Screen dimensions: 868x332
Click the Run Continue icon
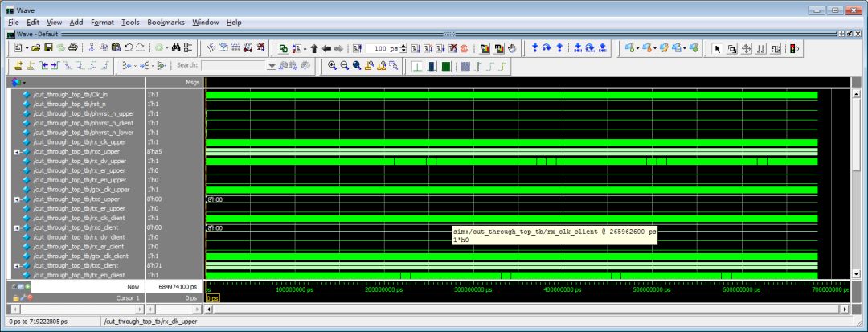428,49
